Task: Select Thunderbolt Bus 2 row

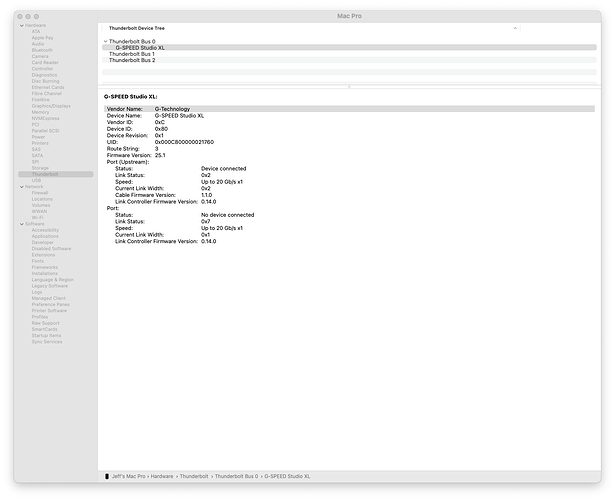Action: (x=349, y=60)
